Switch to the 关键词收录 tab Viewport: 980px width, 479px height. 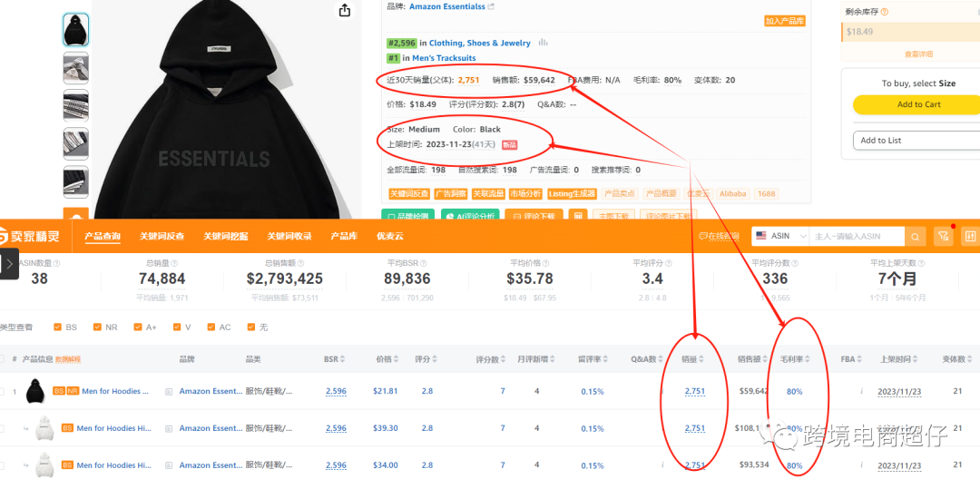[x=289, y=236]
